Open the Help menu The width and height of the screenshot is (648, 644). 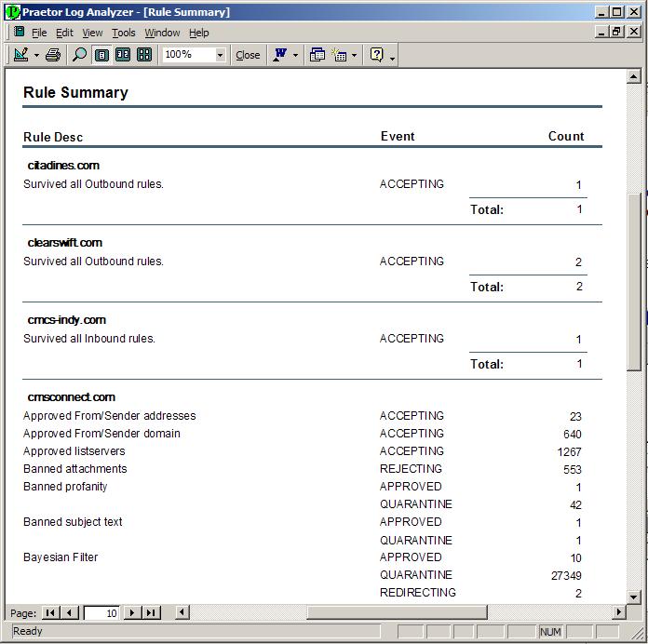click(x=199, y=33)
